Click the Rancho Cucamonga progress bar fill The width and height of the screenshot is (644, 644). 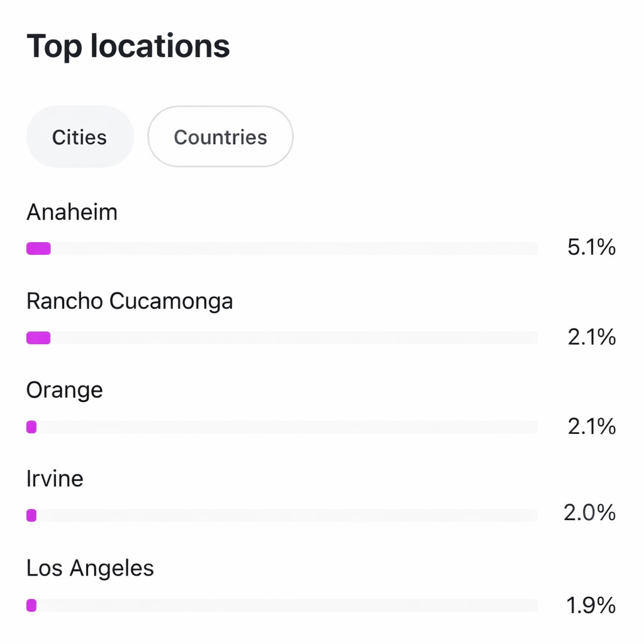pyautogui.click(x=38, y=338)
